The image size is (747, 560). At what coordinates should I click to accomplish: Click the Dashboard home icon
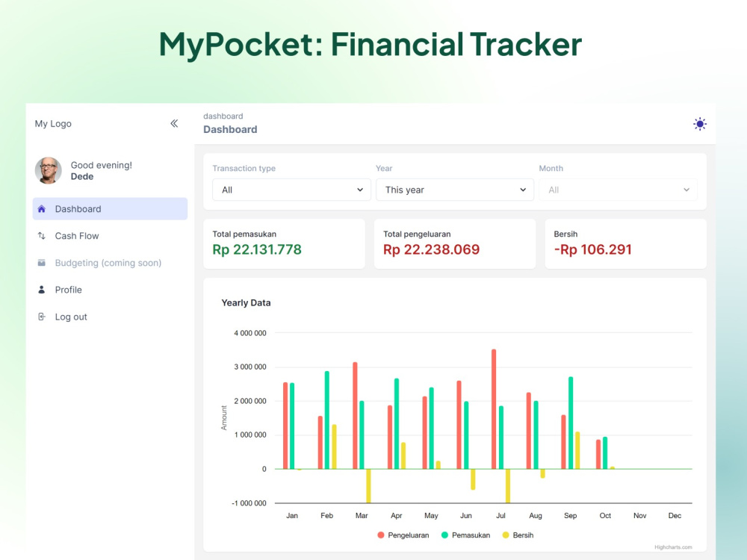pyautogui.click(x=41, y=209)
